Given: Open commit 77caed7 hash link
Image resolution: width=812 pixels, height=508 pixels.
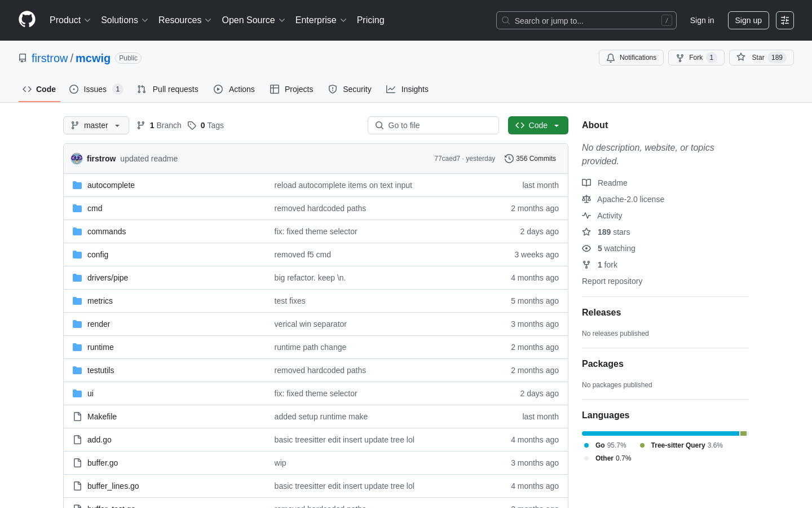Looking at the screenshot, I should click(x=447, y=159).
